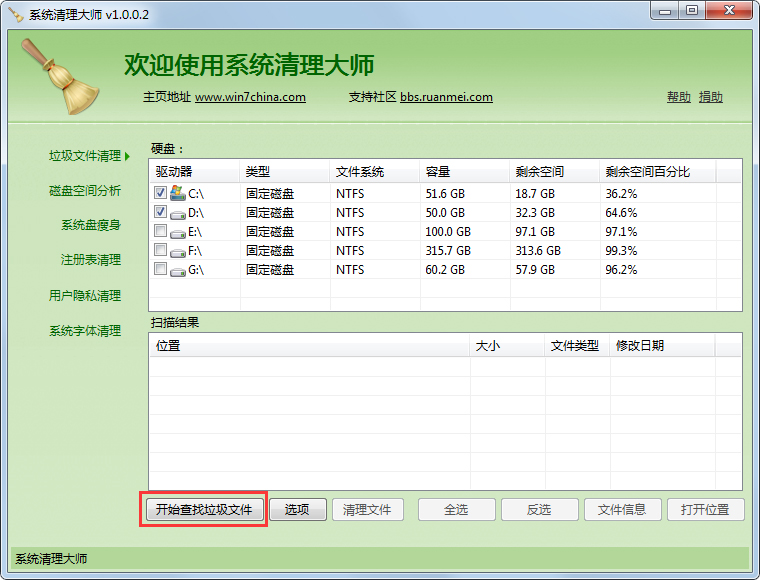The height and width of the screenshot is (580, 760).
Task: Click the F:\ drive icon
Action: click(178, 252)
